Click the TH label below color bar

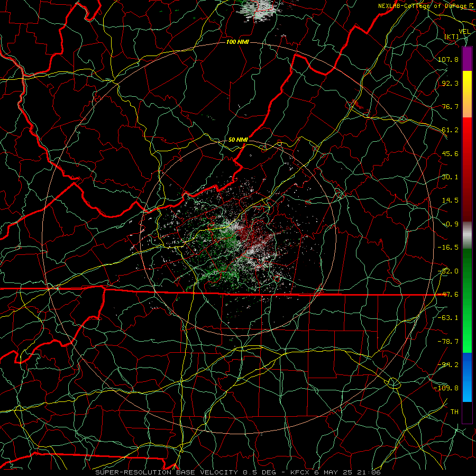[454, 412]
